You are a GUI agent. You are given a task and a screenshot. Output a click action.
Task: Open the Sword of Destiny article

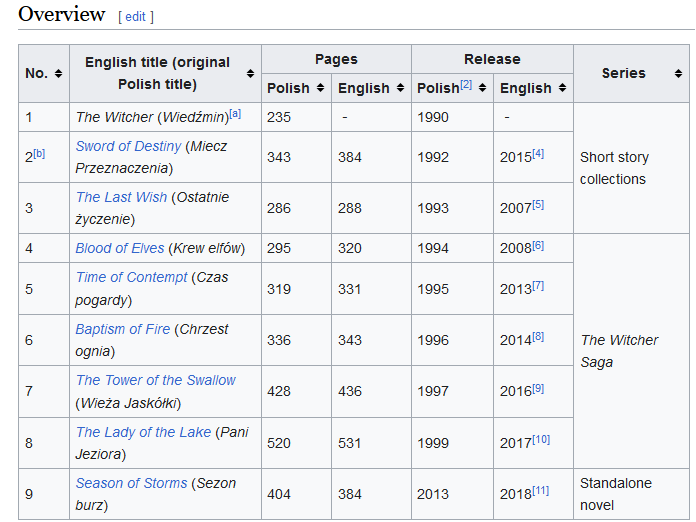click(128, 146)
